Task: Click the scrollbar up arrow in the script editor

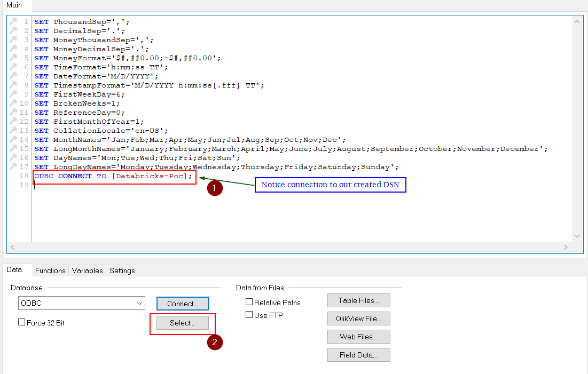Action: click(577, 21)
